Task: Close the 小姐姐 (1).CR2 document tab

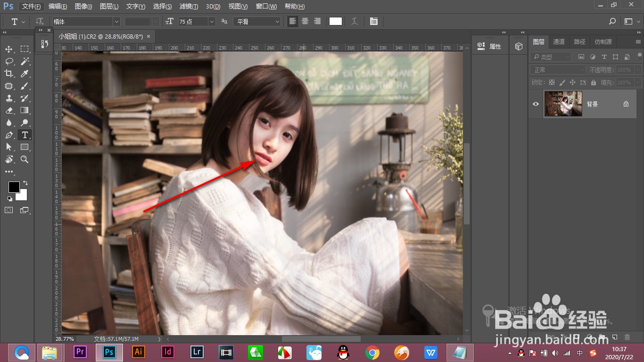Action: (x=149, y=36)
